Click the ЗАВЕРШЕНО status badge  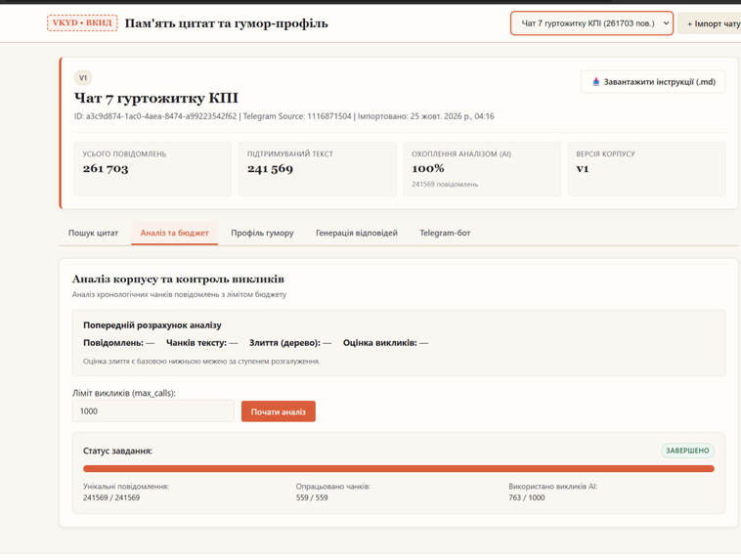[687, 451]
